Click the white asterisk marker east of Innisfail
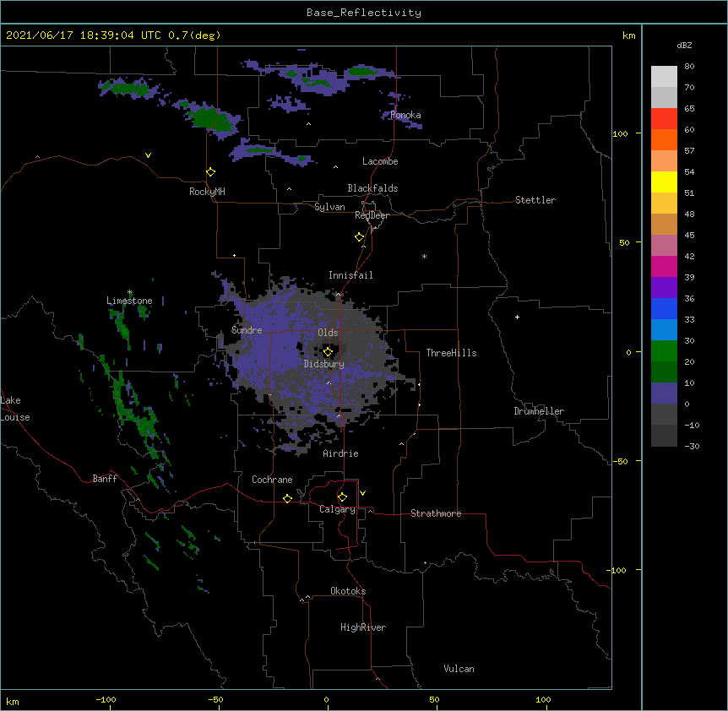 (x=424, y=256)
